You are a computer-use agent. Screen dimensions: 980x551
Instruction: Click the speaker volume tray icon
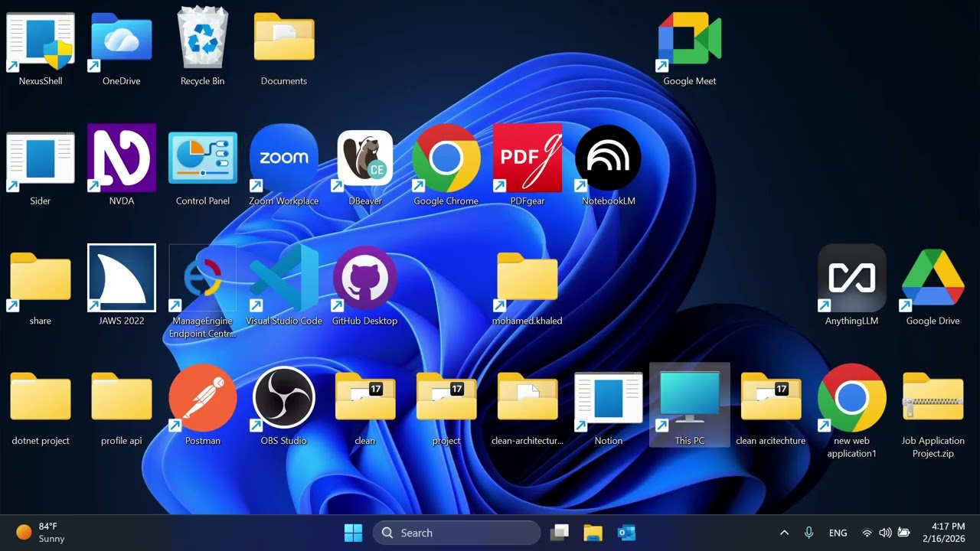click(885, 533)
